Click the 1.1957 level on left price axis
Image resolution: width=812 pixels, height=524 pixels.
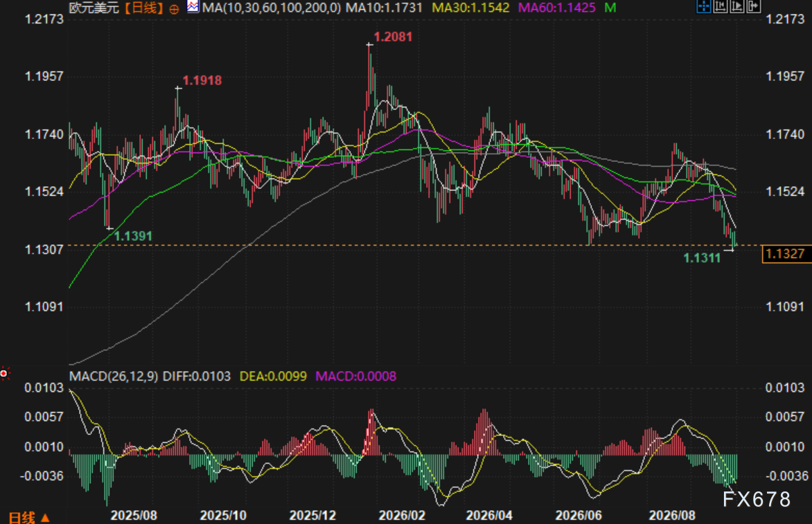[x=44, y=77]
